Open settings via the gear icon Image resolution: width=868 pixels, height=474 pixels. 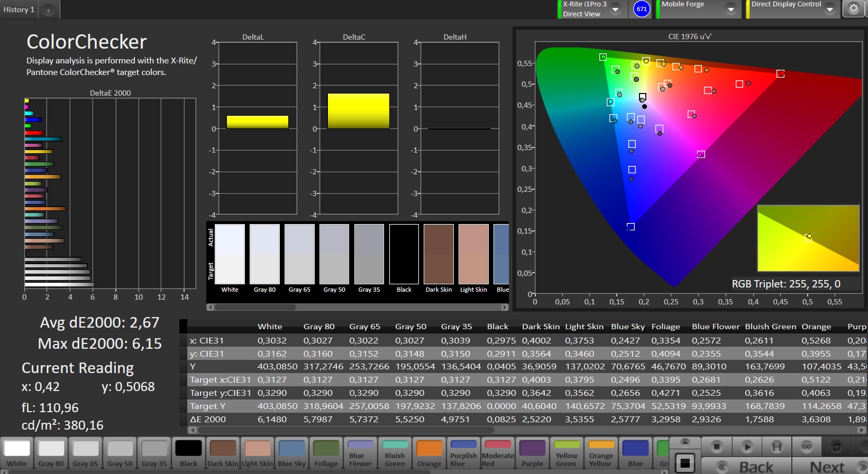coord(853,9)
